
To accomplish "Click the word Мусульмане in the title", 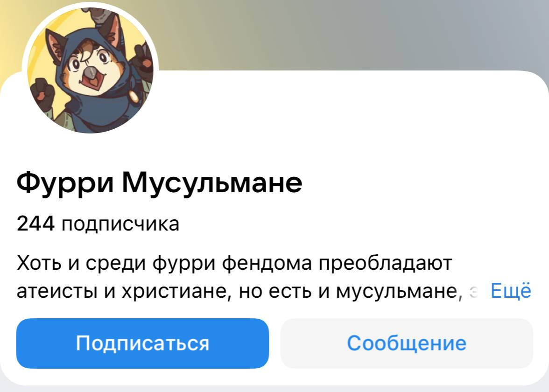I will tap(212, 182).
